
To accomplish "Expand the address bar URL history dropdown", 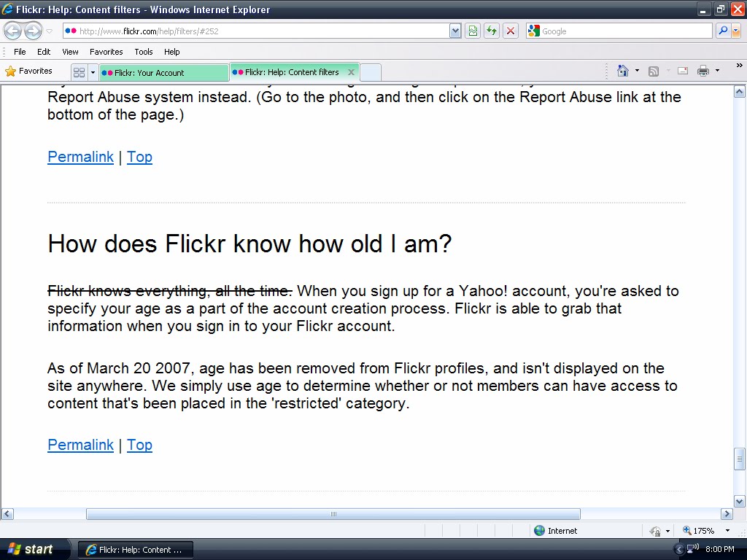I will coord(455,31).
